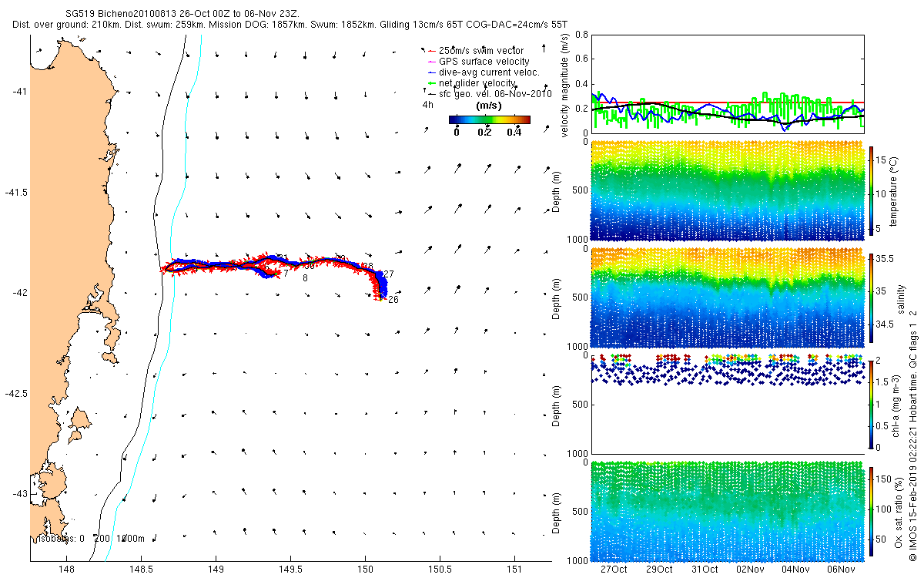Click the '27Oct' date tick label

(614, 570)
